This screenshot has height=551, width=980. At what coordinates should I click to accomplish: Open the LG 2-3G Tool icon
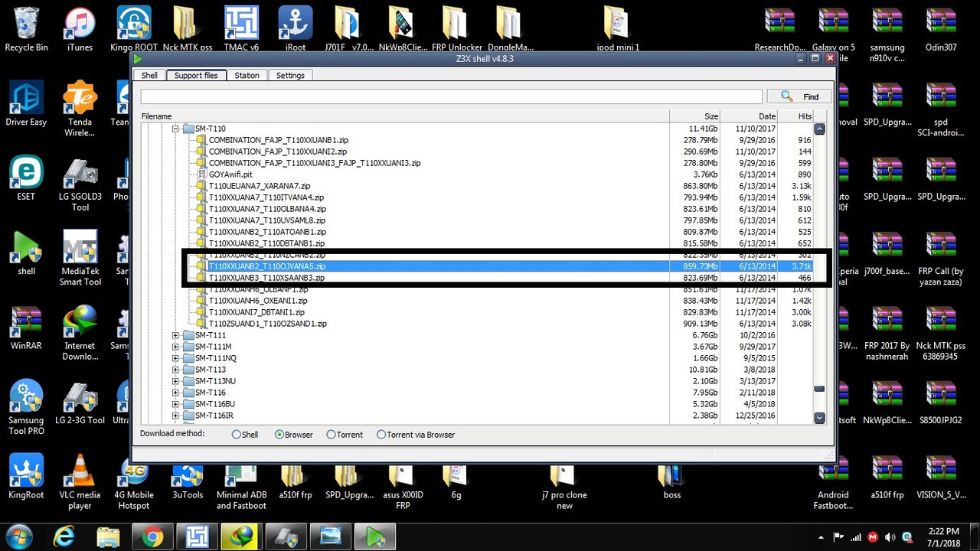pyautogui.click(x=80, y=402)
